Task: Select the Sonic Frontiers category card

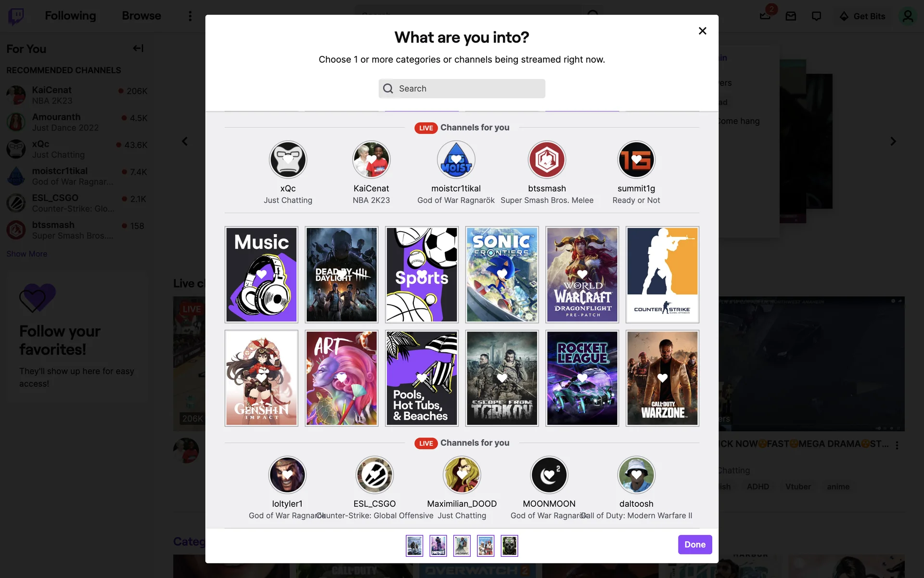Action: pyautogui.click(x=502, y=275)
